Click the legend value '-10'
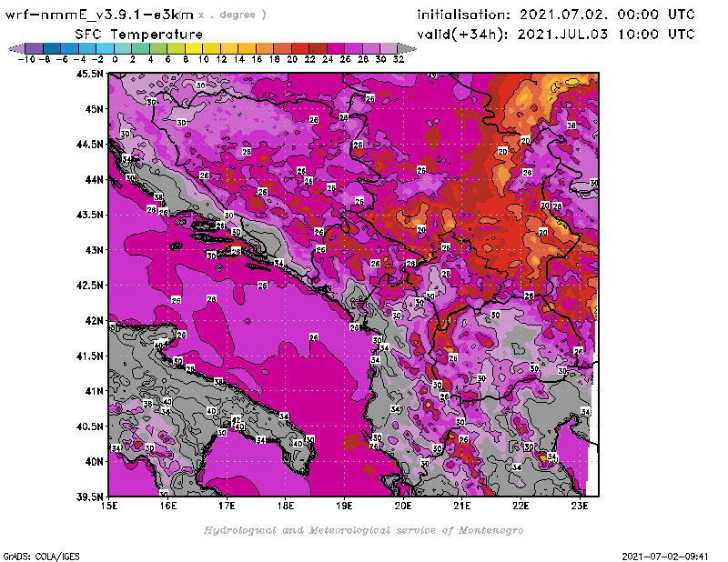Viewport: 728px width, 562px height. tap(26, 59)
